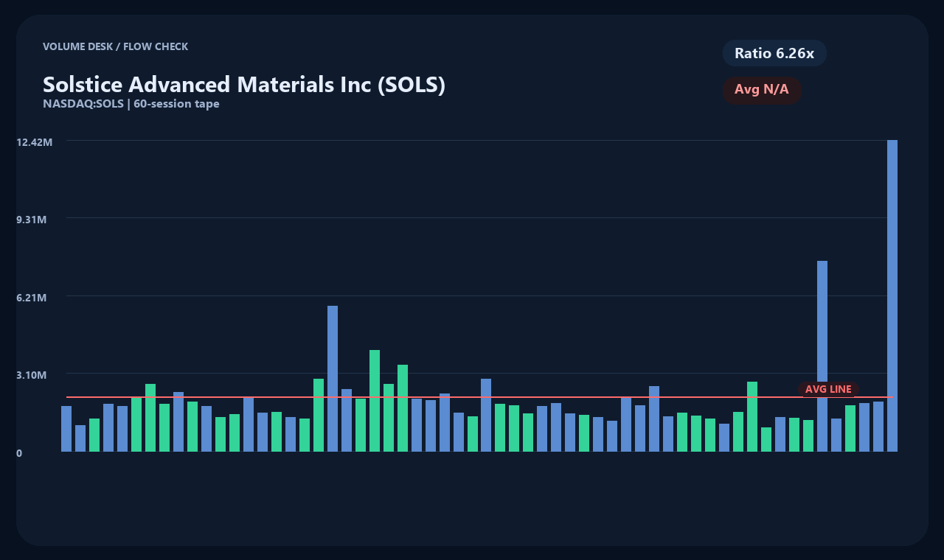
Task: Click the Solstice Advanced Materials Inc (SOLS) title
Action: (244, 84)
